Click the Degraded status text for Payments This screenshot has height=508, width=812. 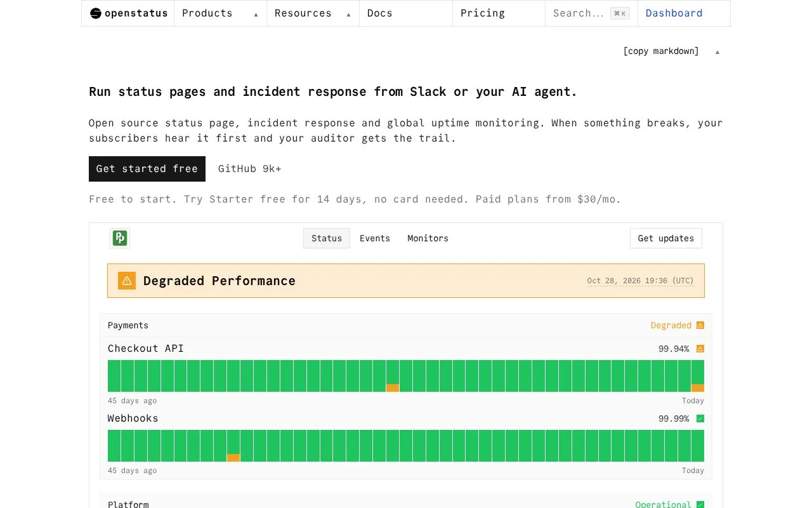[x=671, y=325]
